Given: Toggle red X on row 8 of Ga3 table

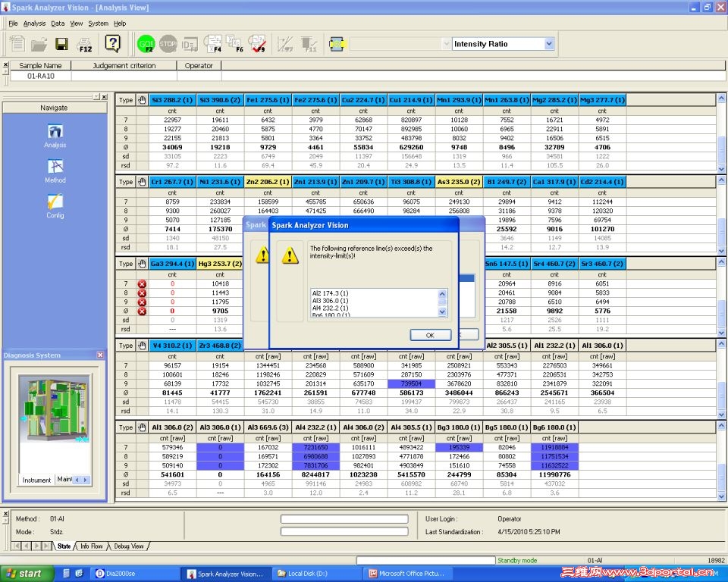Looking at the screenshot, I should 142,293.
